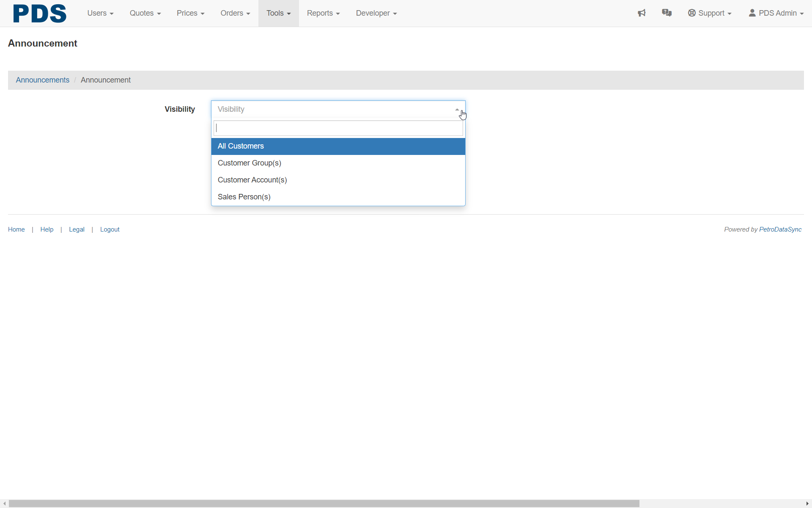This screenshot has width=812, height=508.
Task: Open the Reports menu
Action: (x=323, y=13)
